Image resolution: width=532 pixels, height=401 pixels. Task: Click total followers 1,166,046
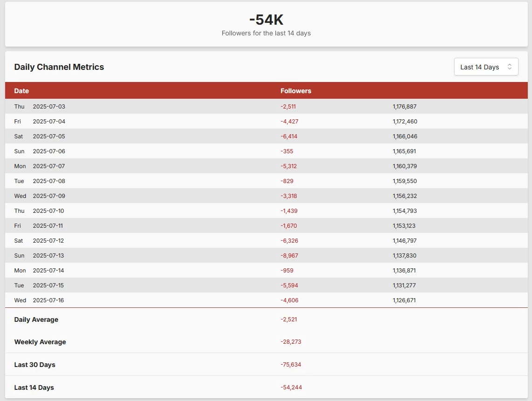(405, 136)
